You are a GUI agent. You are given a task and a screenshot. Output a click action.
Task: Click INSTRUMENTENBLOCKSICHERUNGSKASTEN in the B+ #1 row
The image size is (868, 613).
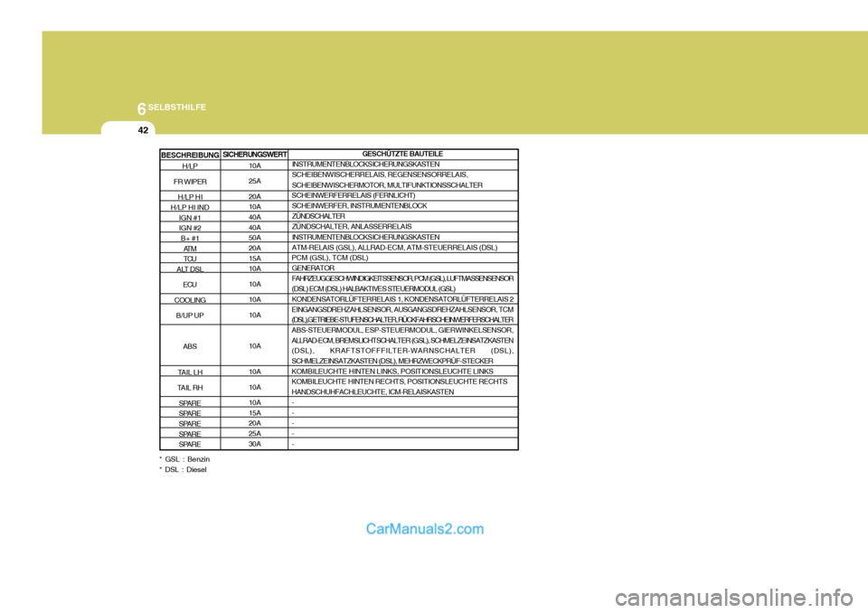365,237
